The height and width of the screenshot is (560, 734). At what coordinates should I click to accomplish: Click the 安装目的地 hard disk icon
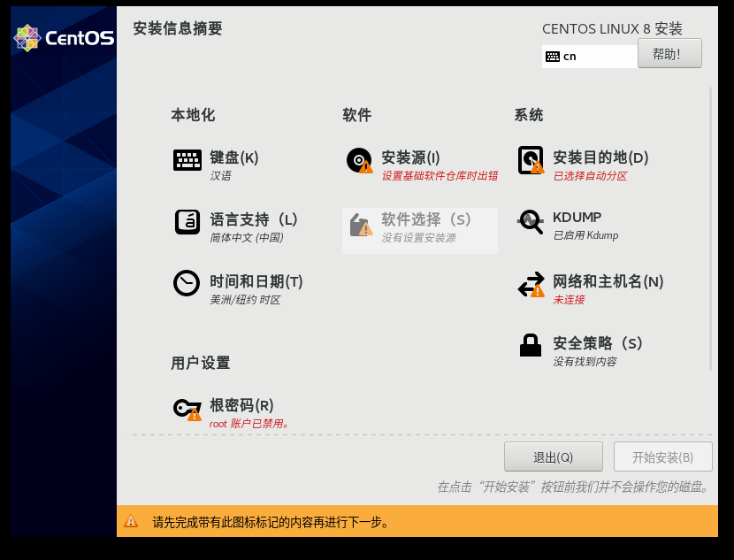531,160
